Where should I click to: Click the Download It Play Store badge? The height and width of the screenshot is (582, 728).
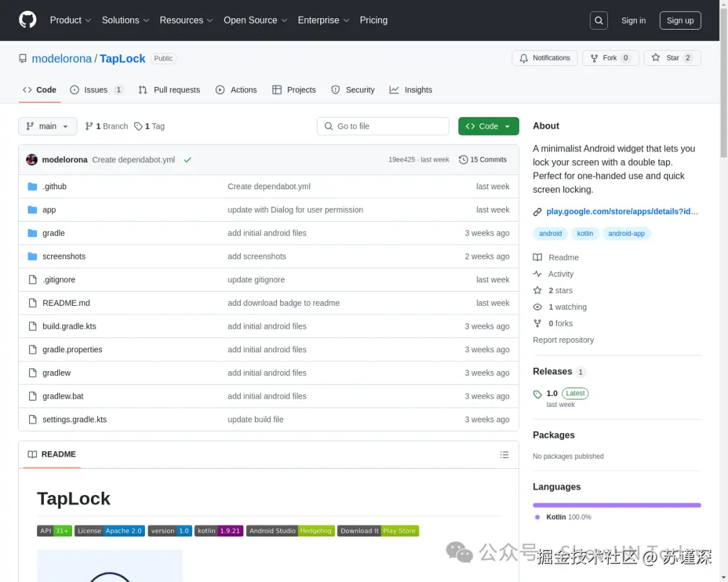tap(378, 531)
